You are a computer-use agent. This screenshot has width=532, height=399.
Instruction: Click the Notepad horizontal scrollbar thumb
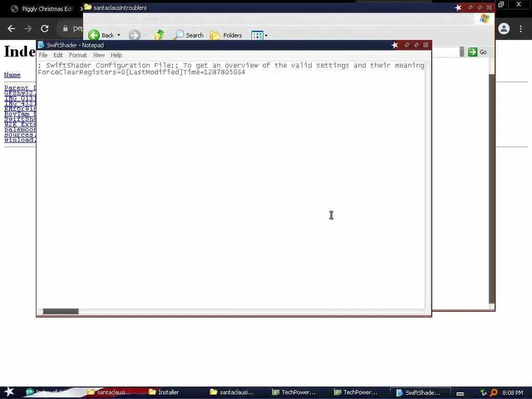click(x=61, y=312)
